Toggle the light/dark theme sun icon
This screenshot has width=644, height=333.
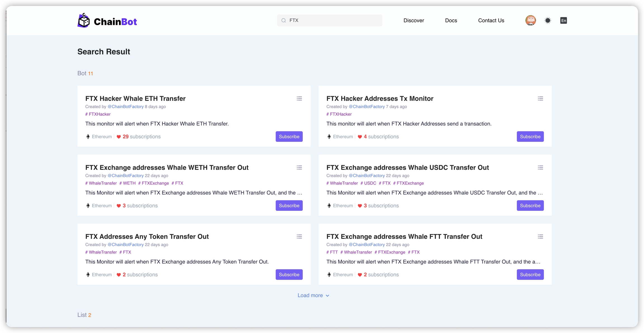[x=548, y=20]
